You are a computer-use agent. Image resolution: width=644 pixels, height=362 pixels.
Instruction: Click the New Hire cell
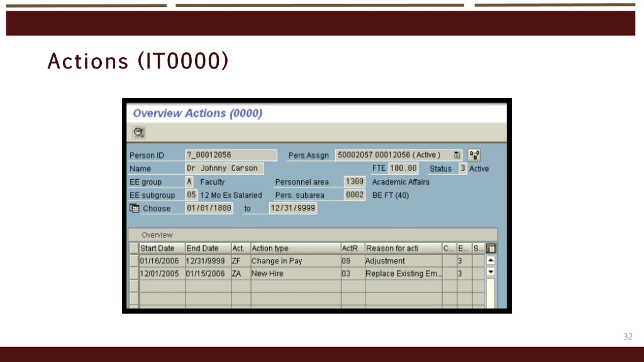(x=296, y=274)
